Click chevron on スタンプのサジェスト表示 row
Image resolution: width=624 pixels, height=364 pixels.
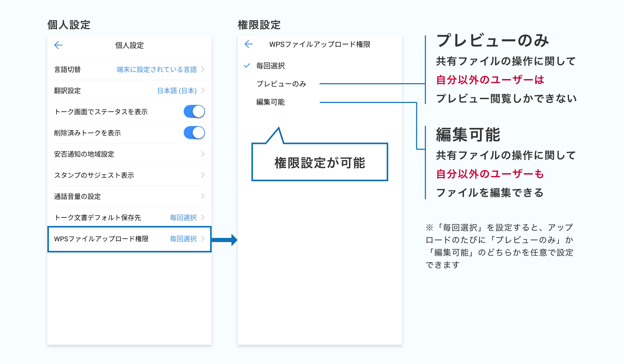pyautogui.click(x=203, y=175)
